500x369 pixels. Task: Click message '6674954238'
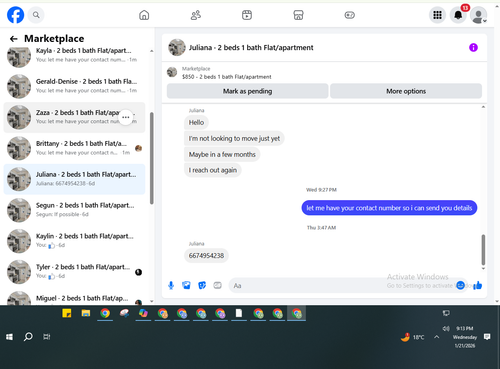coord(206,256)
